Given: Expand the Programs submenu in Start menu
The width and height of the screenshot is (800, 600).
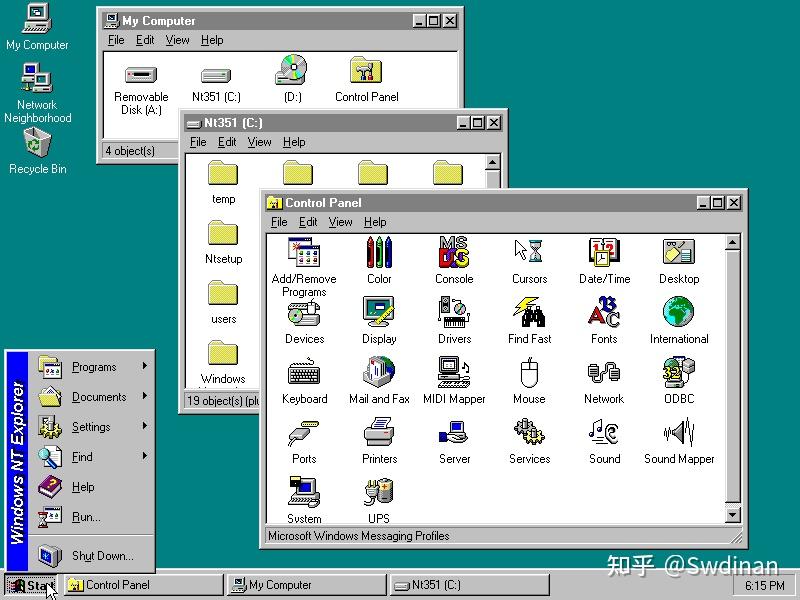Looking at the screenshot, I should 95,366.
